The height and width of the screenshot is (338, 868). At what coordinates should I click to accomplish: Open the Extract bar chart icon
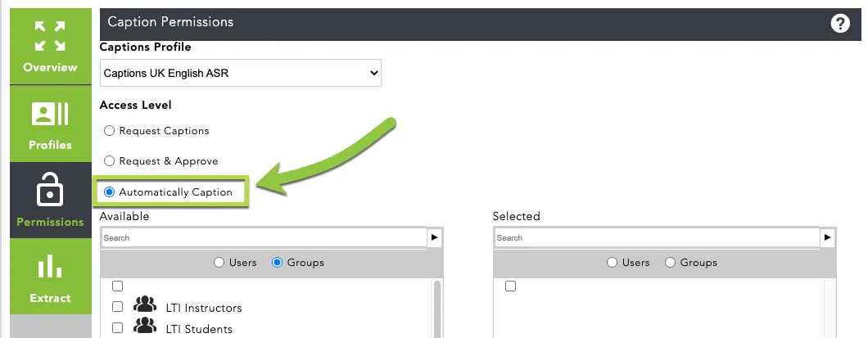[x=51, y=266]
